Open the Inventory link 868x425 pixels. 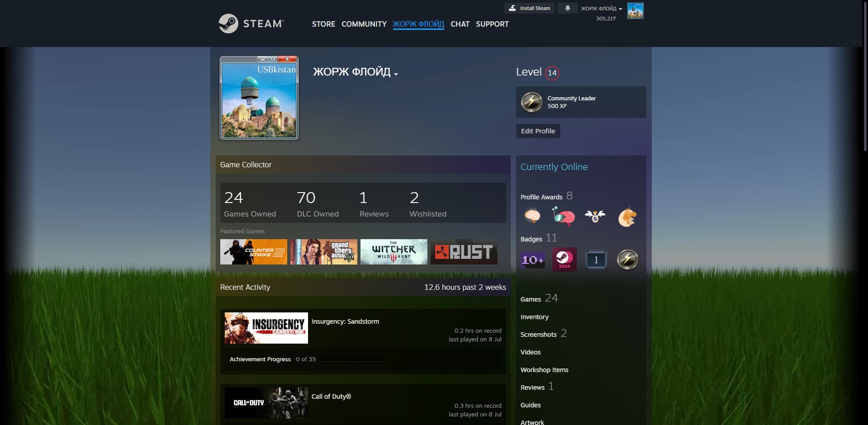tap(534, 317)
